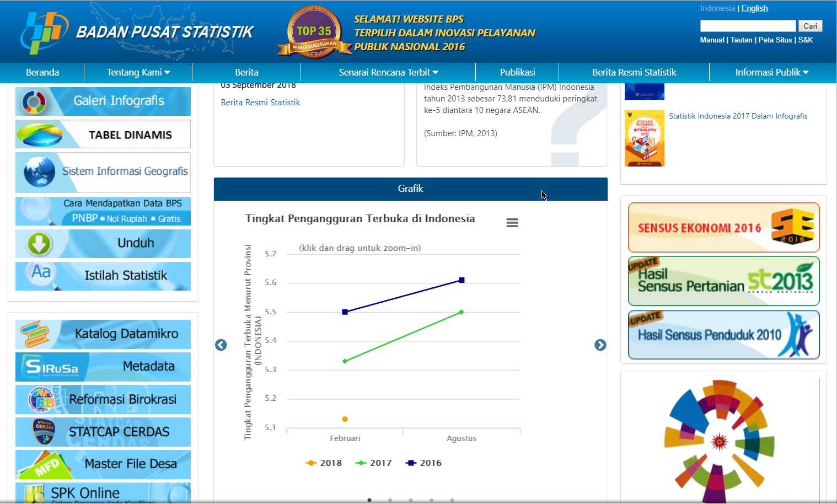Open Sistem Informasi Geografis banner
The height and width of the screenshot is (504, 837).
coord(103,172)
